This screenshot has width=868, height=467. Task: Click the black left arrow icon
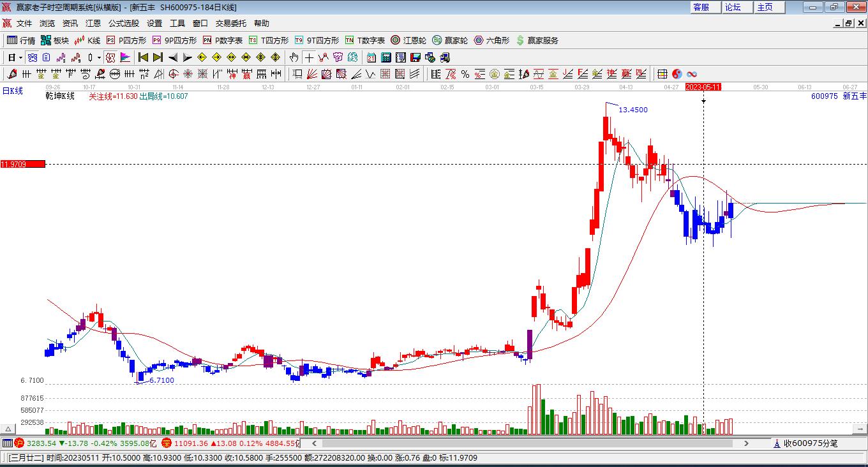[173, 57]
